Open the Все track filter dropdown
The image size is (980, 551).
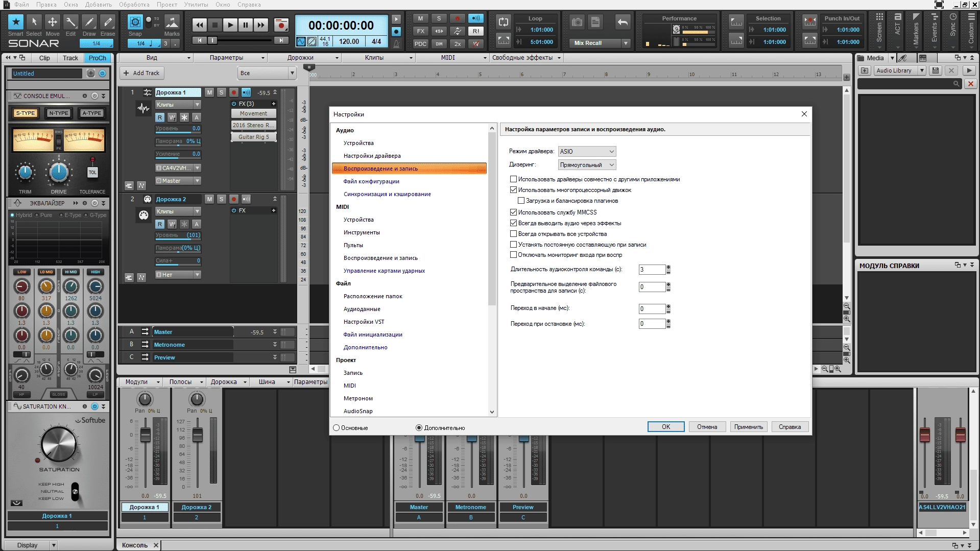(267, 73)
